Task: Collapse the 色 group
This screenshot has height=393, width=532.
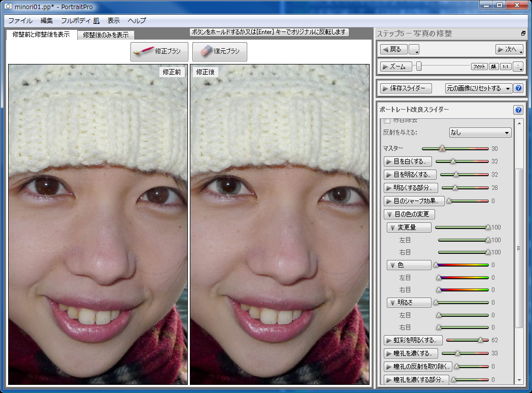Action: point(409,265)
